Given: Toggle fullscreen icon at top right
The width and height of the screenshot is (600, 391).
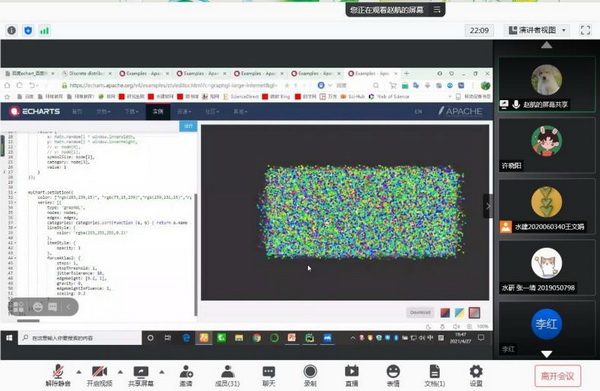Looking at the screenshot, I should [585, 30].
